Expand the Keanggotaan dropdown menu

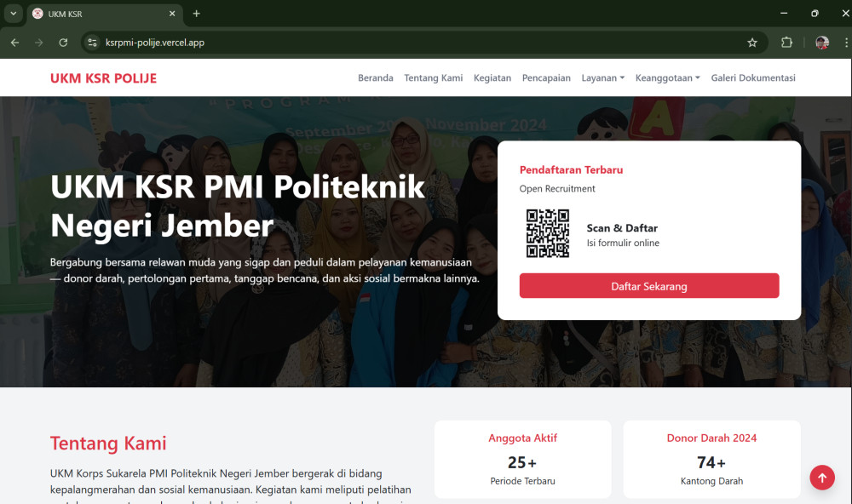[x=667, y=77]
